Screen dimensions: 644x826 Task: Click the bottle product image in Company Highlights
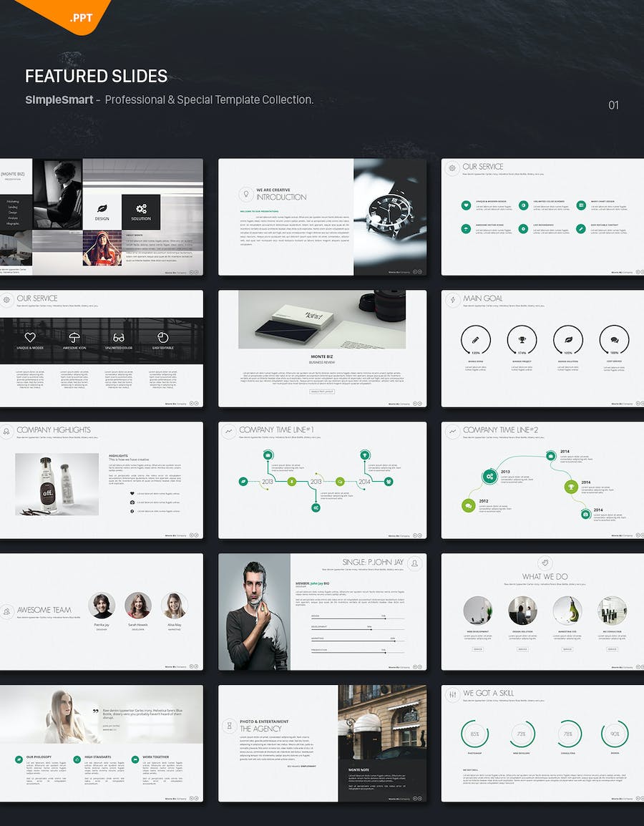[x=57, y=484]
